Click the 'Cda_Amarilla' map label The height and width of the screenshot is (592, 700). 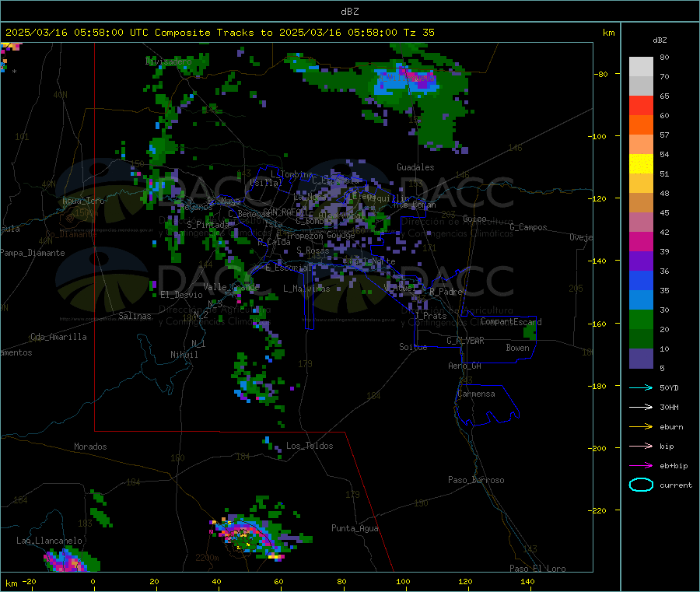(x=58, y=337)
